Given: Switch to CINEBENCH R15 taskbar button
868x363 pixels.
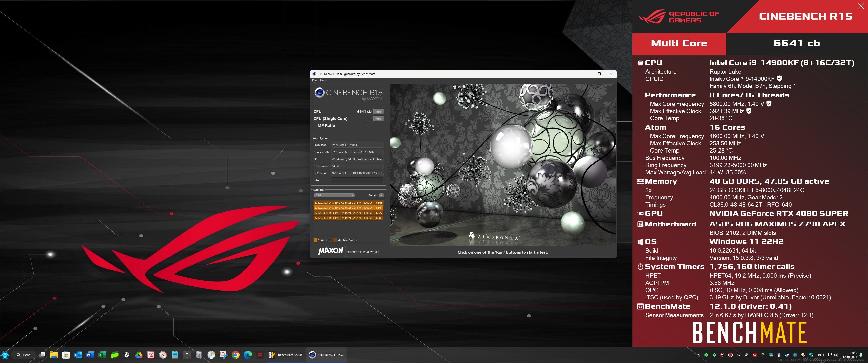Looking at the screenshot, I should click(327, 355).
